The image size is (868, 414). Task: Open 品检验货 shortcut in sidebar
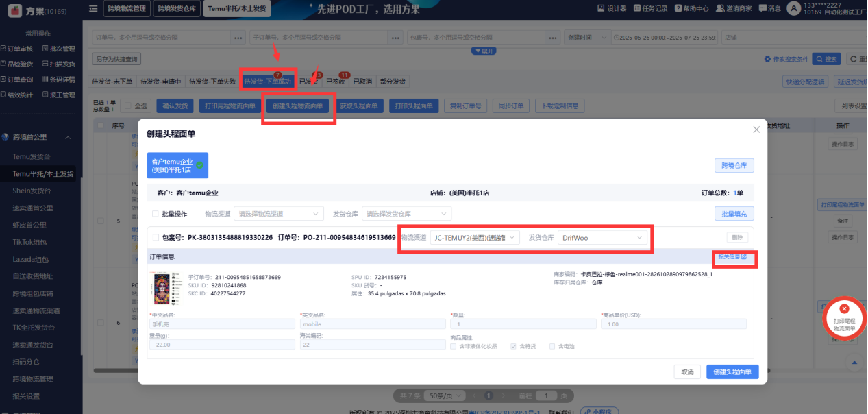coord(18,64)
